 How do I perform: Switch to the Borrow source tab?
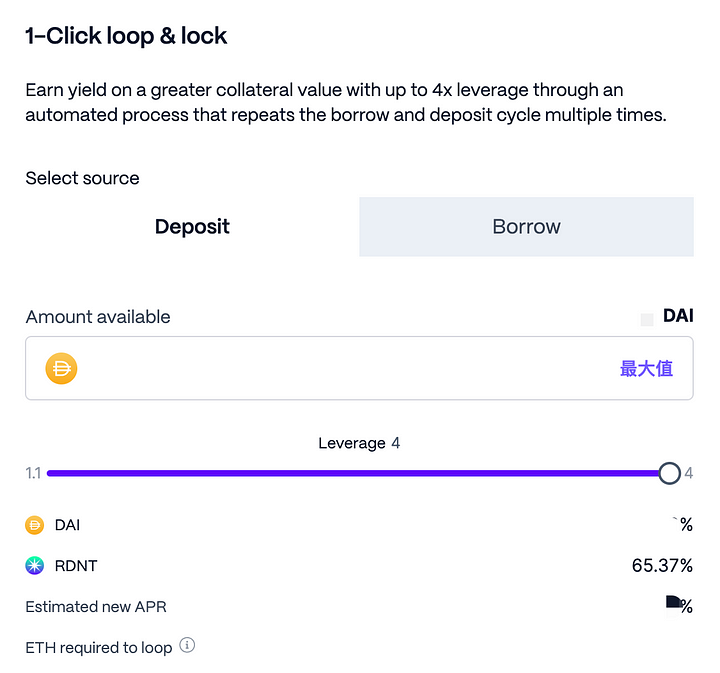click(x=526, y=227)
